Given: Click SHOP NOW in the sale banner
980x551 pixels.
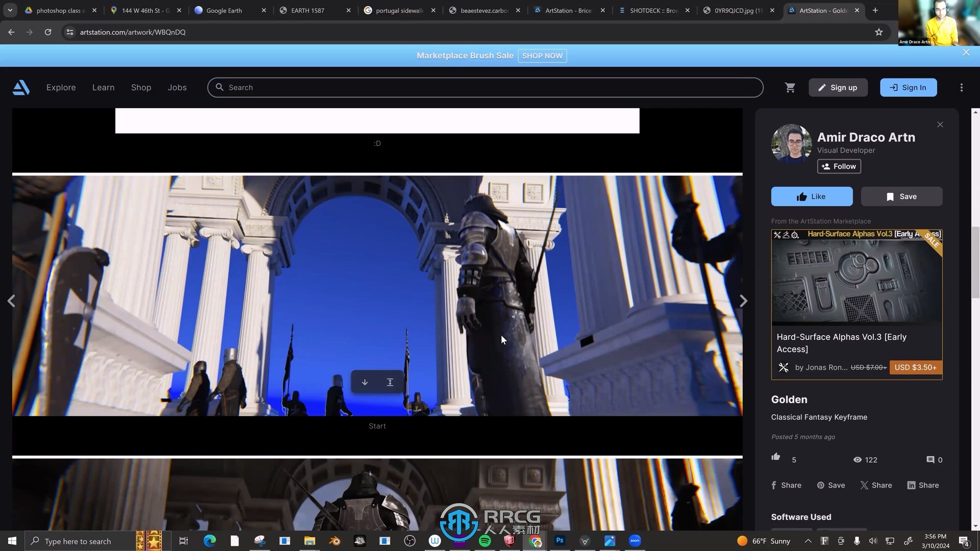Looking at the screenshot, I should point(542,56).
